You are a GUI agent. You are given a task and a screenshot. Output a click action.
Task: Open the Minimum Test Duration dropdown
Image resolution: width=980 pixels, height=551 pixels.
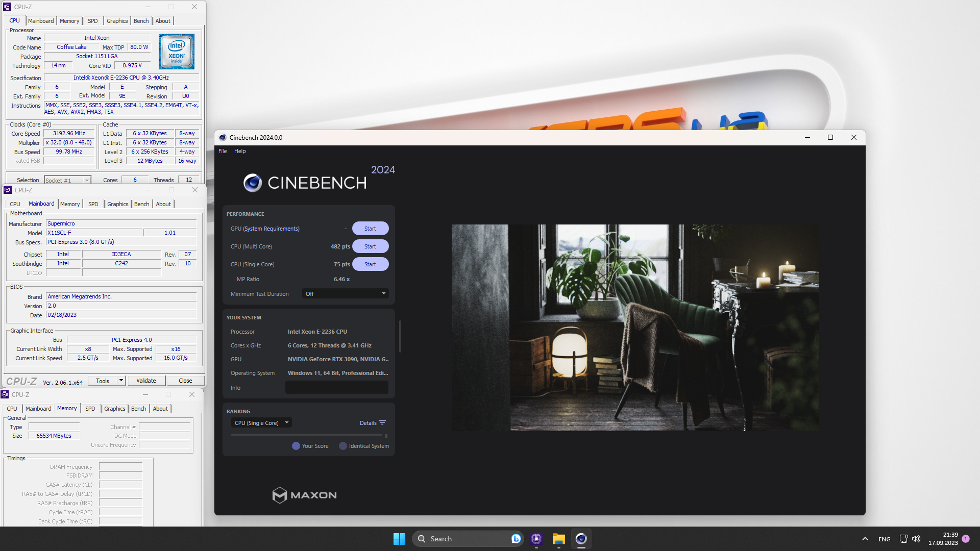coord(345,294)
